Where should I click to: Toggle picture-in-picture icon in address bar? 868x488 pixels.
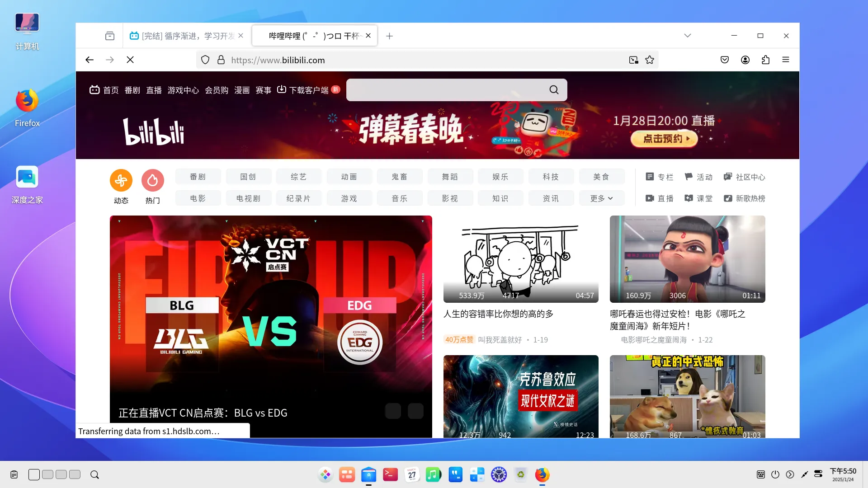633,60
